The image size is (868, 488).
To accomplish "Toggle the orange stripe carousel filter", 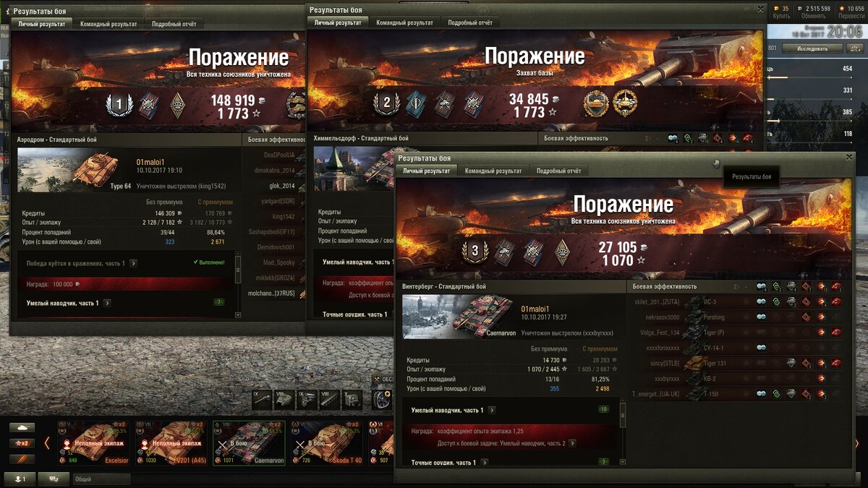I will tap(20, 458).
